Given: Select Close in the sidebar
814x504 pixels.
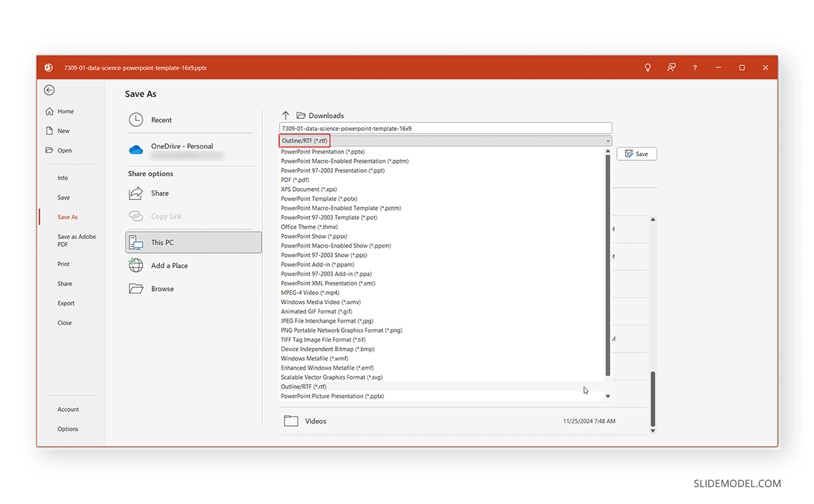Looking at the screenshot, I should (64, 323).
